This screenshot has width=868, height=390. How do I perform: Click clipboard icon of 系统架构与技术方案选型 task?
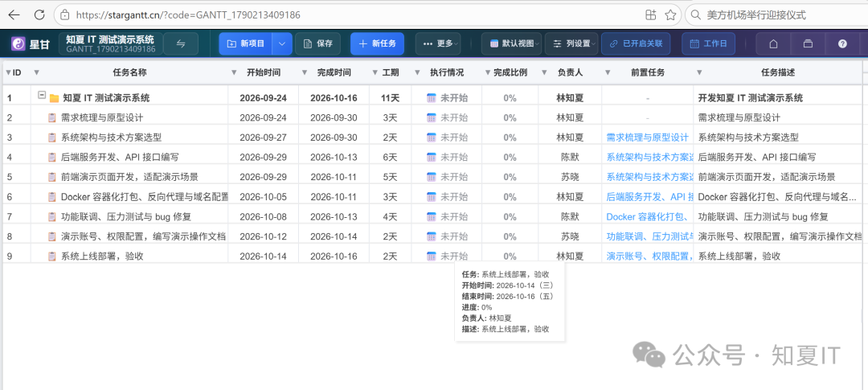tap(52, 138)
